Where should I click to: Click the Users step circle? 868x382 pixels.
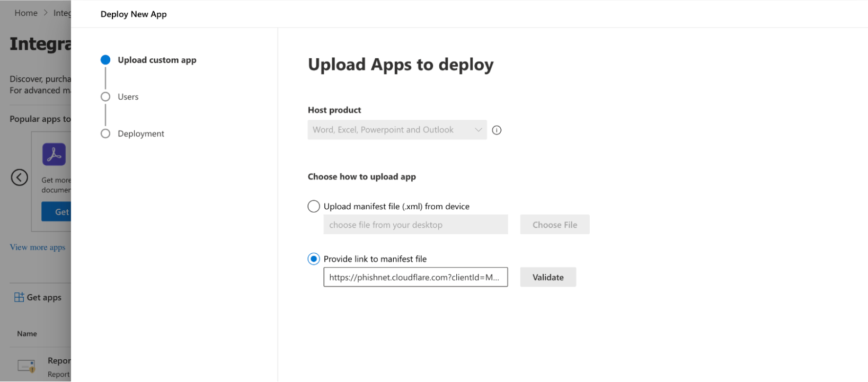(x=105, y=97)
